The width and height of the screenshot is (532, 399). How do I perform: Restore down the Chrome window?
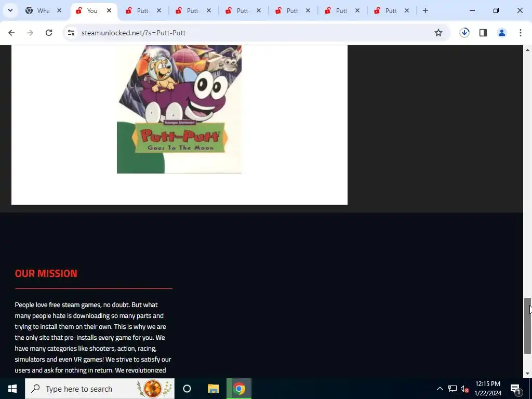[496, 10]
